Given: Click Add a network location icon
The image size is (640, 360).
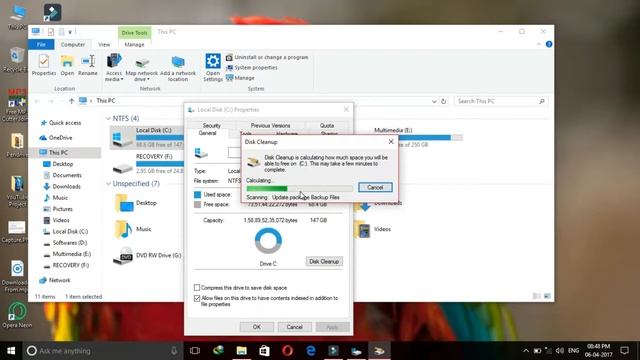Looking at the screenshot, I should (178, 67).
